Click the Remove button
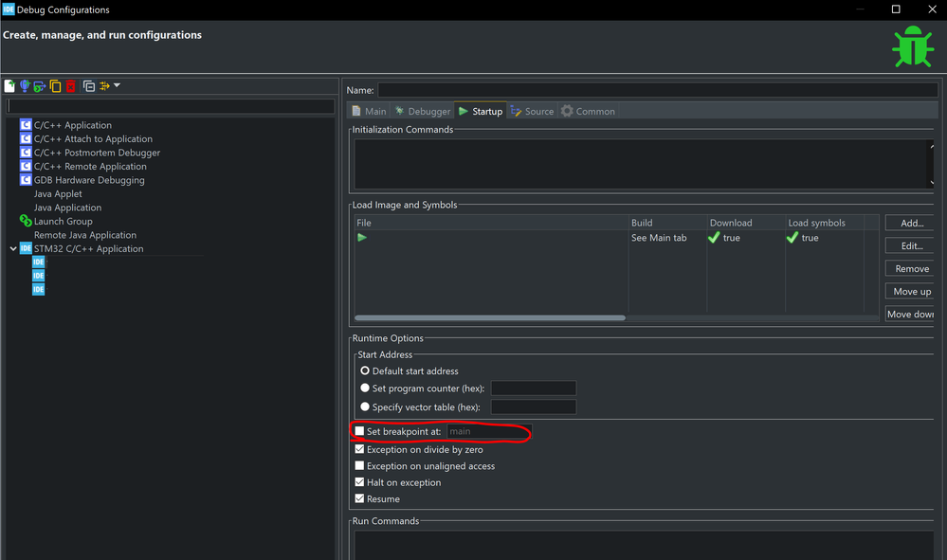Viewport: 947px width, 560px height. pyautogui.click(x=909, y=268)
